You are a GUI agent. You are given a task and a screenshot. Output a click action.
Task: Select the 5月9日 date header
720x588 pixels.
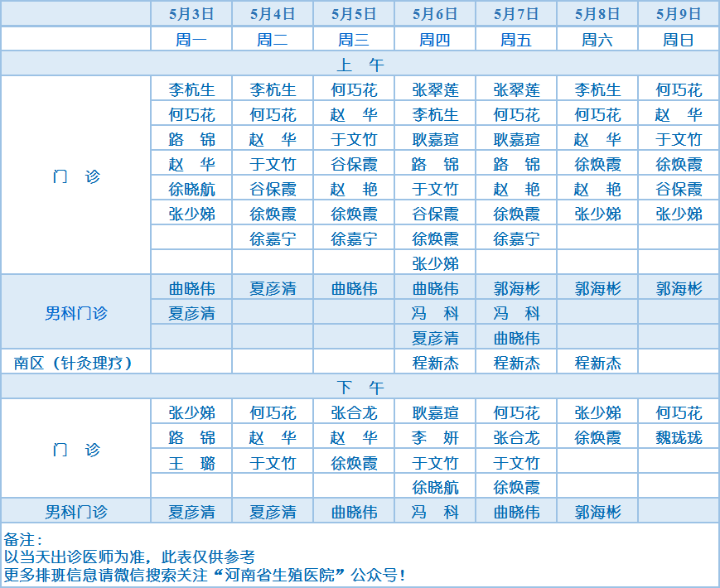coord(679,14)
